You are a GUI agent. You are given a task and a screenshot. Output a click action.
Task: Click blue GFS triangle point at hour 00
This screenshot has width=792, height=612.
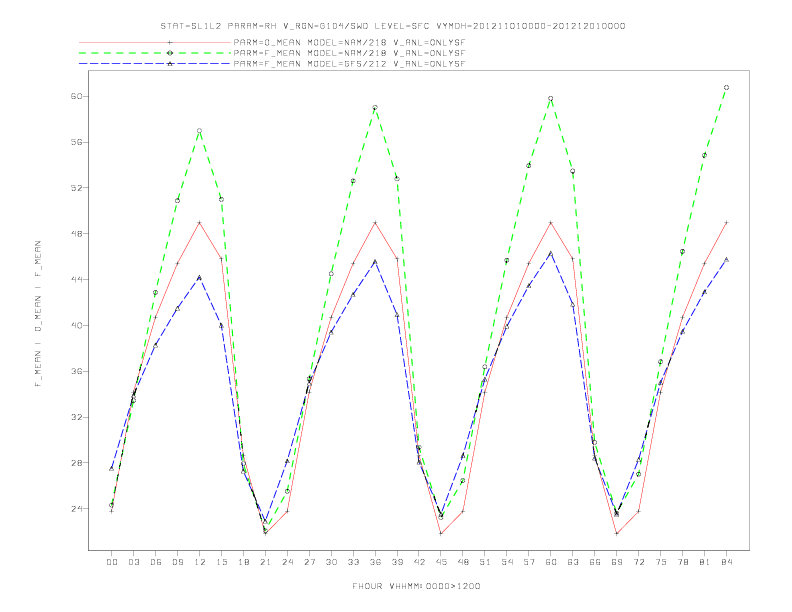112,469
